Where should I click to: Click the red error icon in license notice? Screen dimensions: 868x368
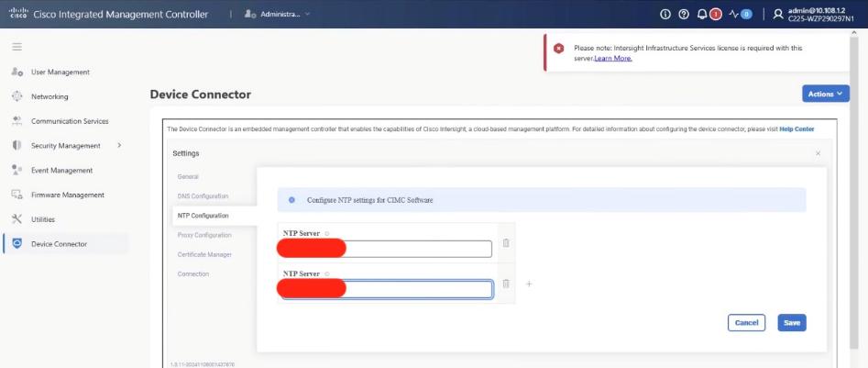(x=559, y=49)
